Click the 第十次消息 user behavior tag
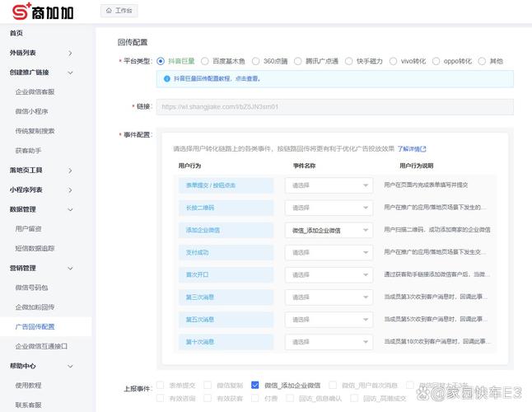The image size is (532, 412). tap(226, 342)
